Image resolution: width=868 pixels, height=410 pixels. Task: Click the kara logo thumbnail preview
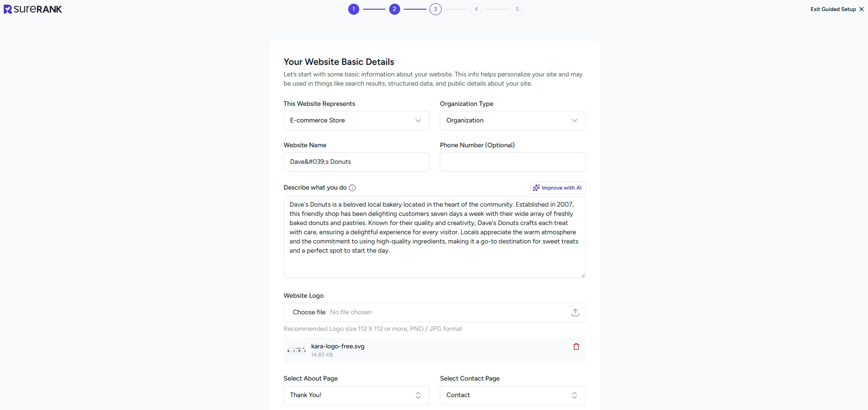pos(297,350)
